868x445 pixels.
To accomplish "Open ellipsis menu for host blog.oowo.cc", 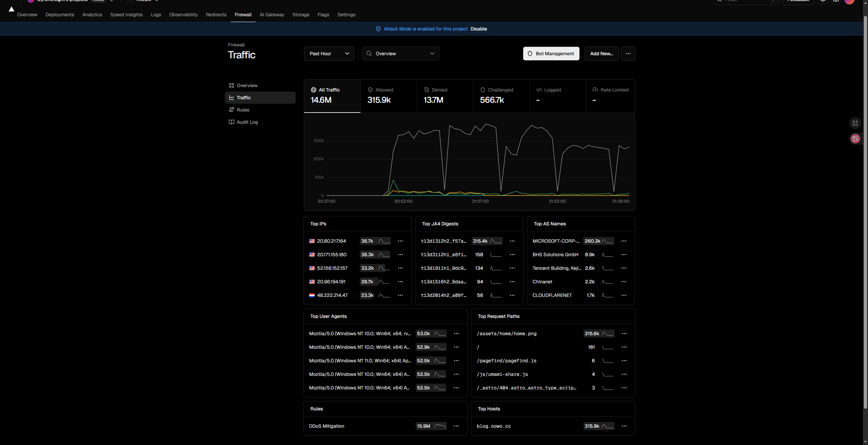I will (624, 426).
